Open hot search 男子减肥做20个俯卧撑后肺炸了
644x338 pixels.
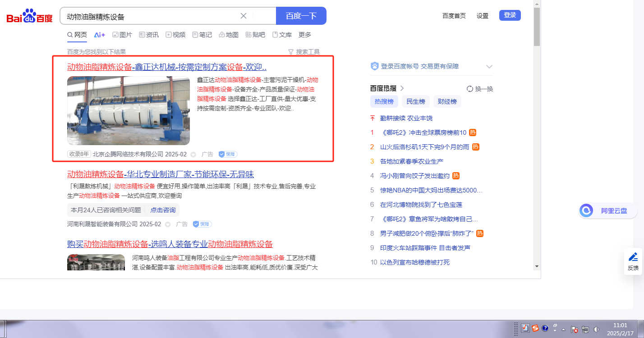tap(427, 233)
